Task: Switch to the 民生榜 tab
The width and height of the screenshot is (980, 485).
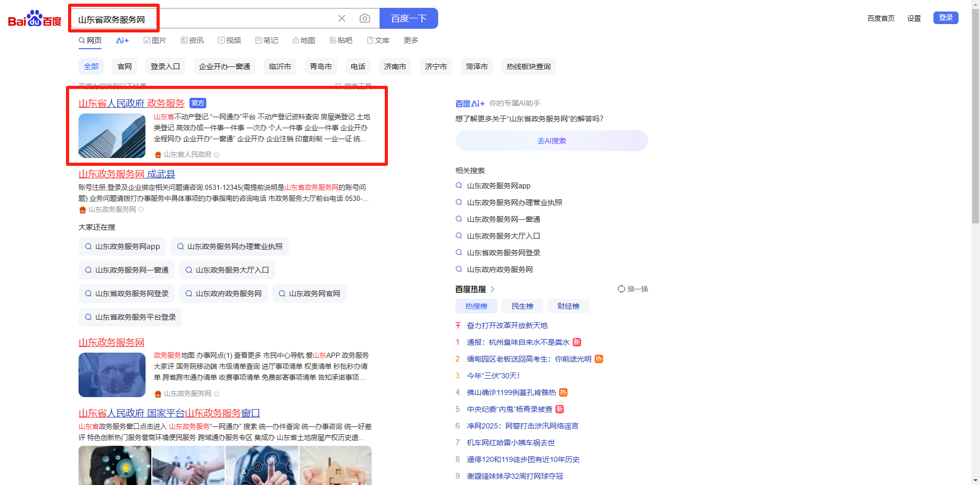Action: (522, 306)
